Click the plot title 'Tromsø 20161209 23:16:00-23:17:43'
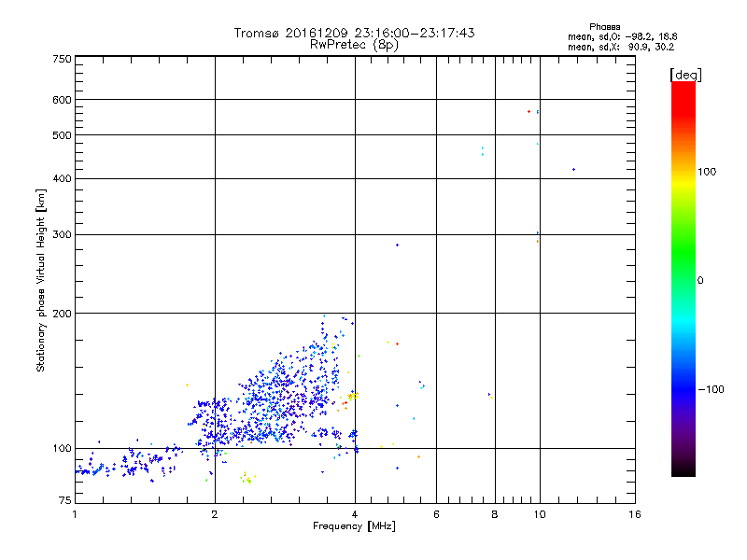747x560 pixels. (x=354, y=33)
